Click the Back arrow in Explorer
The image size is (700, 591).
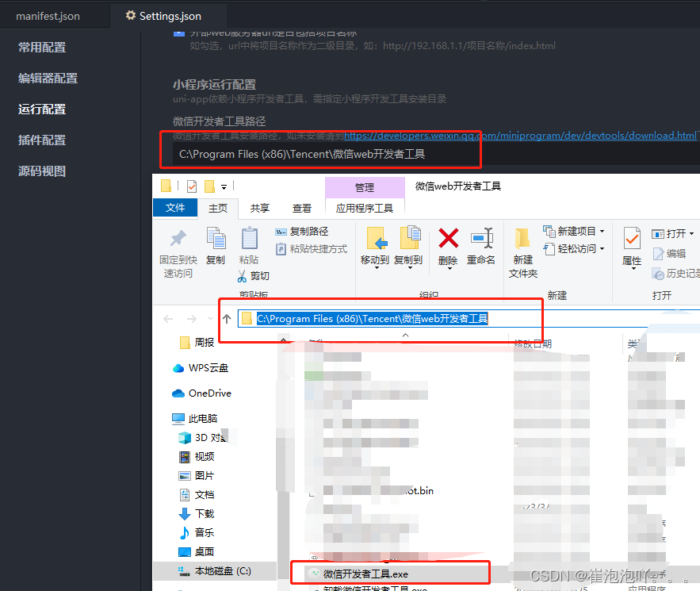point(168,319)
